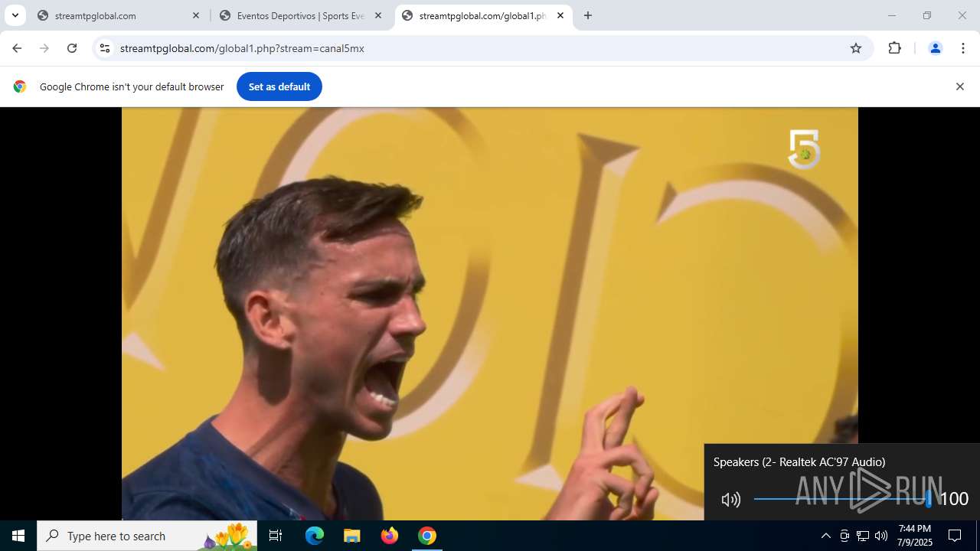Select Speakers Realtek AC'97 Audio device label
The width and height of the screenshot is (980, 551).
click(799, 461)
